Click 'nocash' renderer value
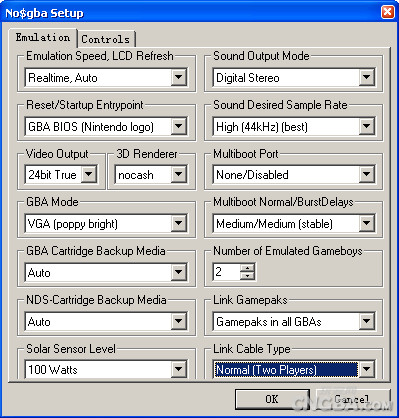399x418 pixels. coord(136,175)
